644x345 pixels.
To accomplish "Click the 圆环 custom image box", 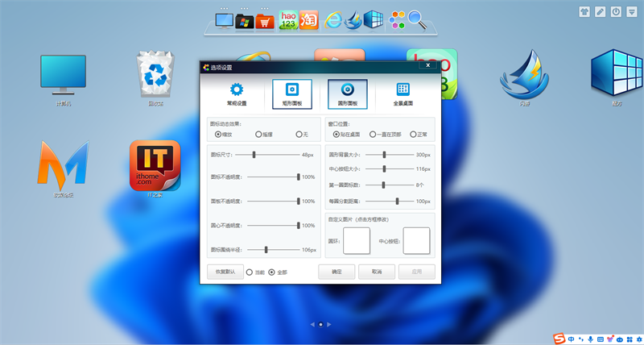I will 357,241.
